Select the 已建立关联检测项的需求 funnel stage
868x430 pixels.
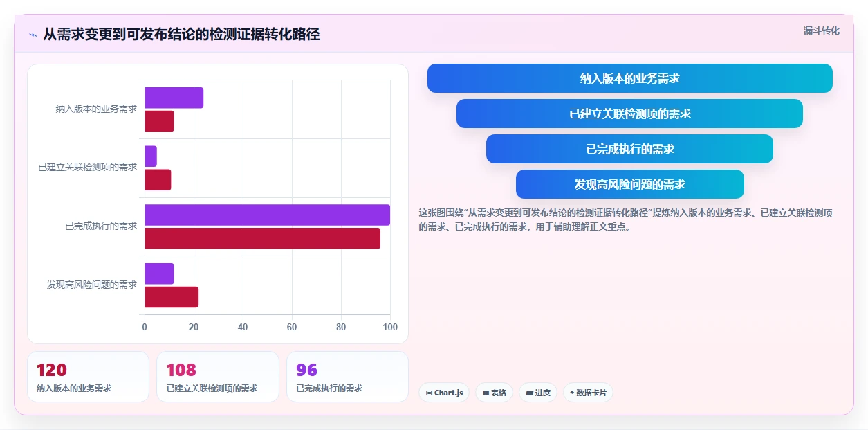[x=630, y=114]
